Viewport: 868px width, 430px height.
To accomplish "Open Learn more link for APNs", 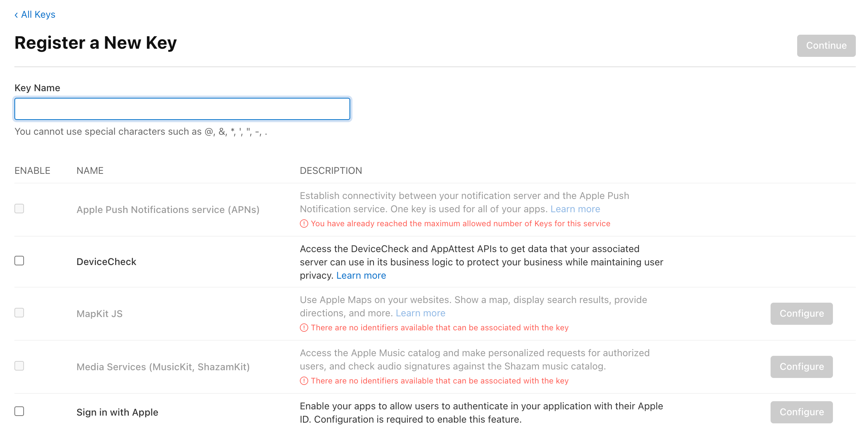I will tap(575, 209).
